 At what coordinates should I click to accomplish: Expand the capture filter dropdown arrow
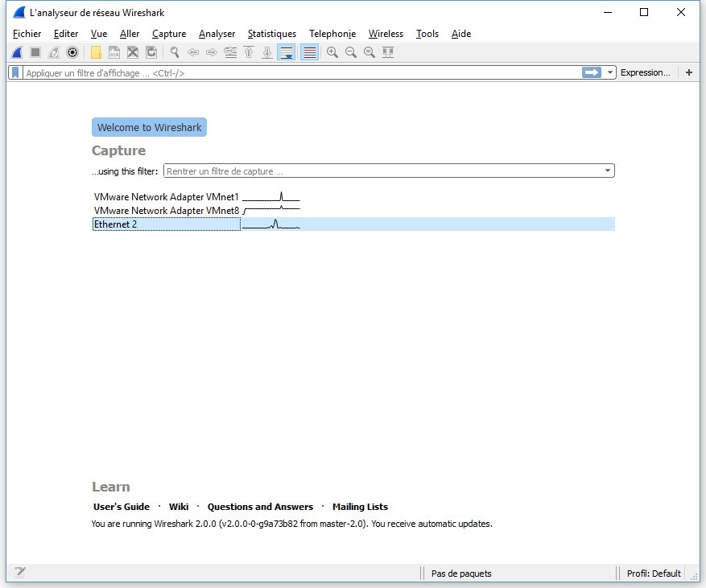tap(608, 171)
